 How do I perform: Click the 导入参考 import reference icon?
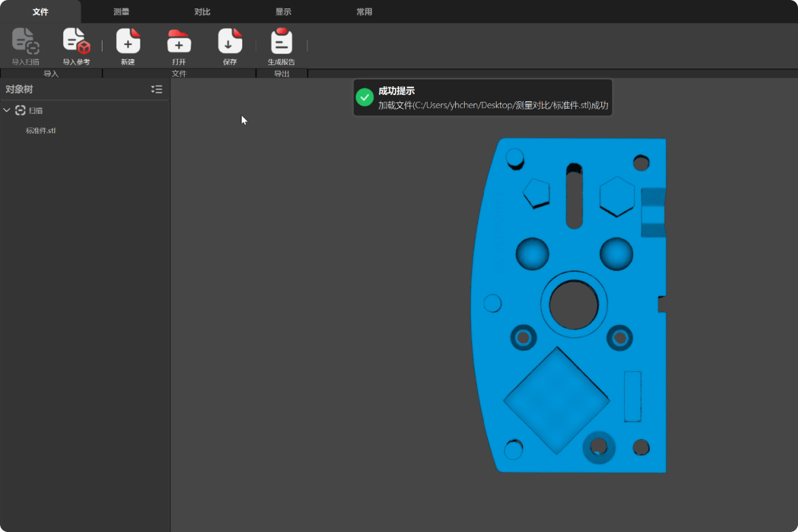tap(76, 42)
